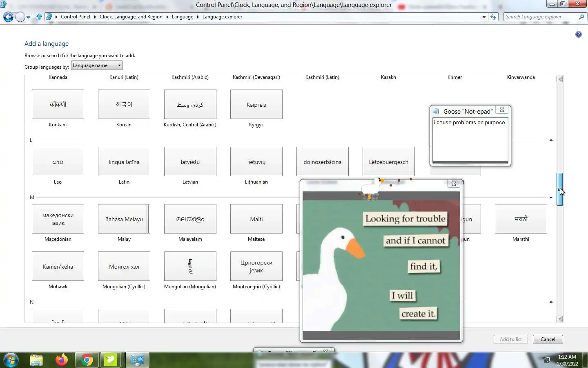
Task: Open the green goose app on taskbar
Action: coord(111,360)
